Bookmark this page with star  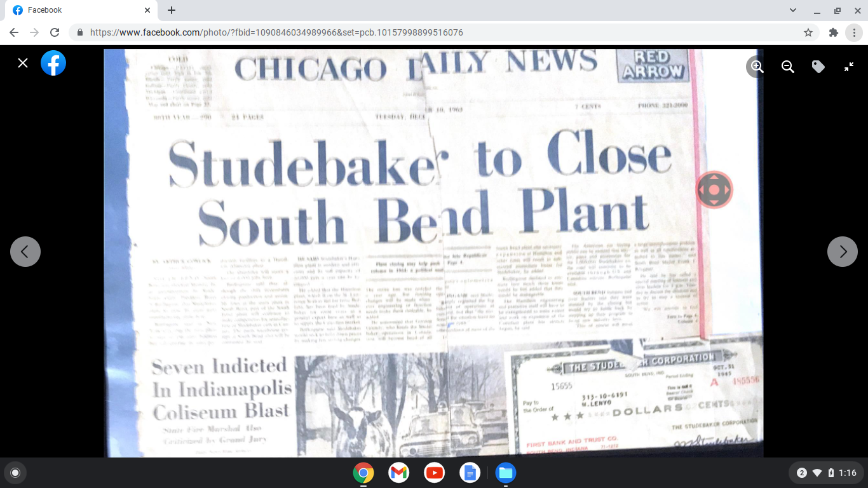click(808, 32)
